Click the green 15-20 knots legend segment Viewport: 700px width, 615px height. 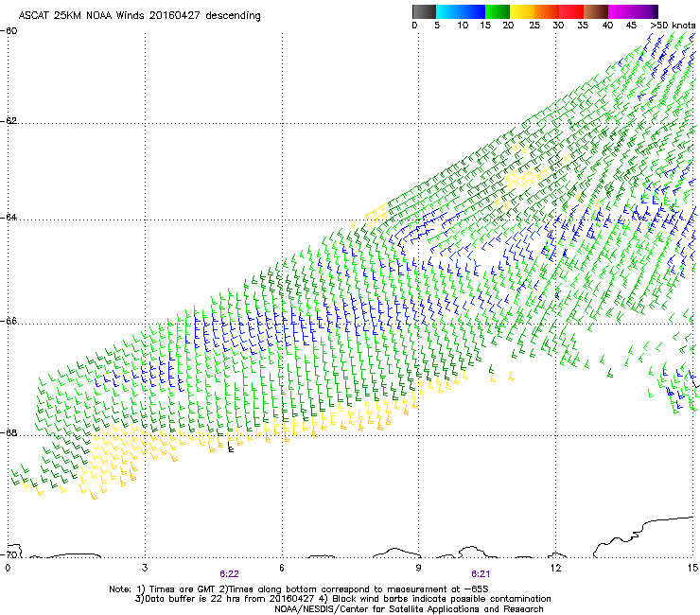pyautogui.click(x=498, y=11)
